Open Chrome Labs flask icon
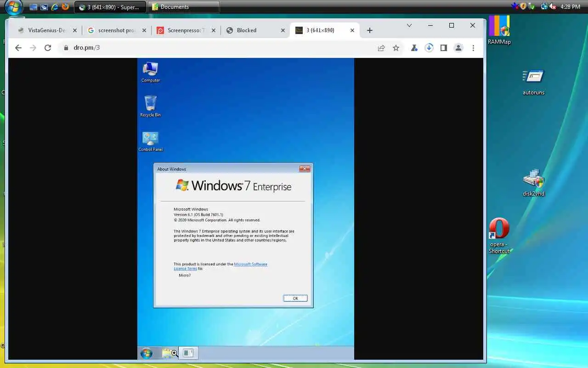The image size is (588, 368). coord(414,48)
